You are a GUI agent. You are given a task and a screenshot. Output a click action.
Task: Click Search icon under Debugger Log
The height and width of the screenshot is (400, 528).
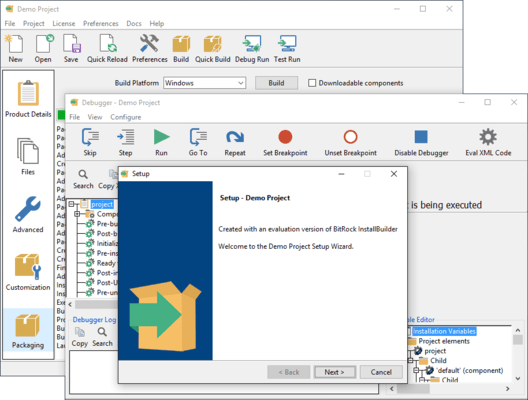pos(102,332)
